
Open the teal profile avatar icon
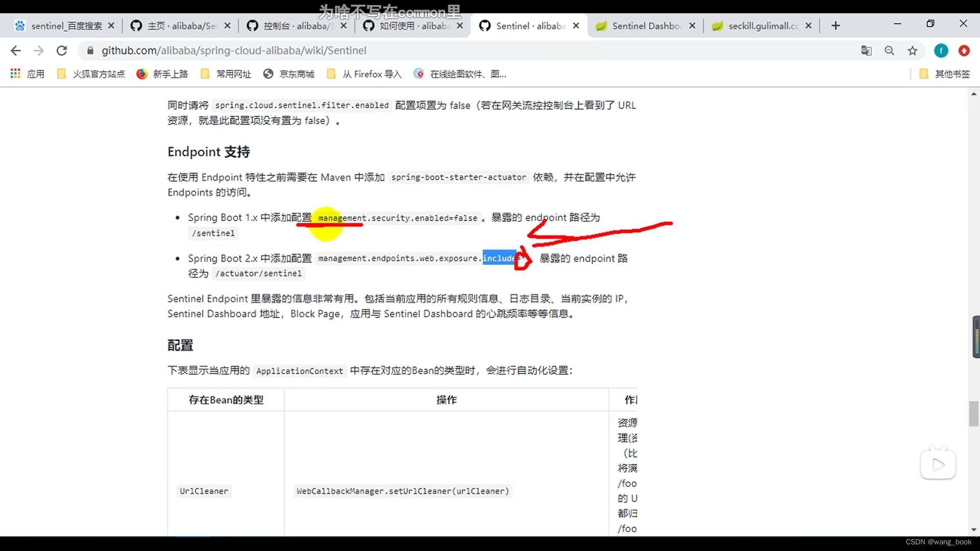pyautogui.click(x=941, y=51)
